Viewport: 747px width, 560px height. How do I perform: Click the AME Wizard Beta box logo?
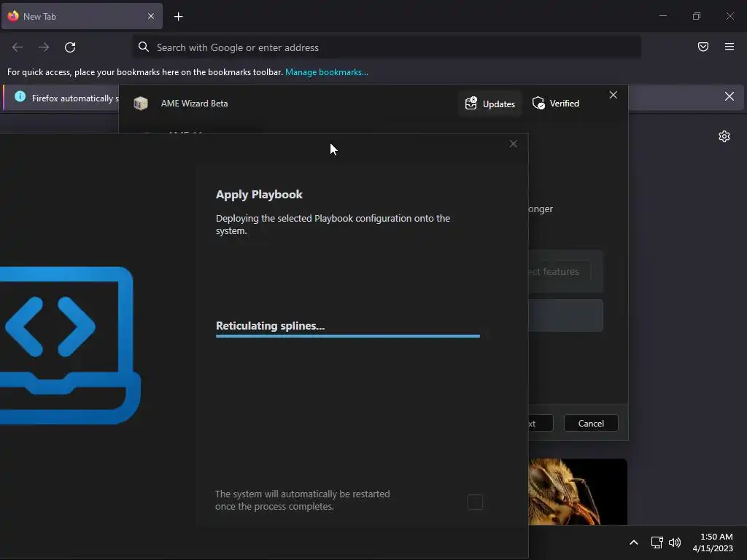tap(141, 104)
